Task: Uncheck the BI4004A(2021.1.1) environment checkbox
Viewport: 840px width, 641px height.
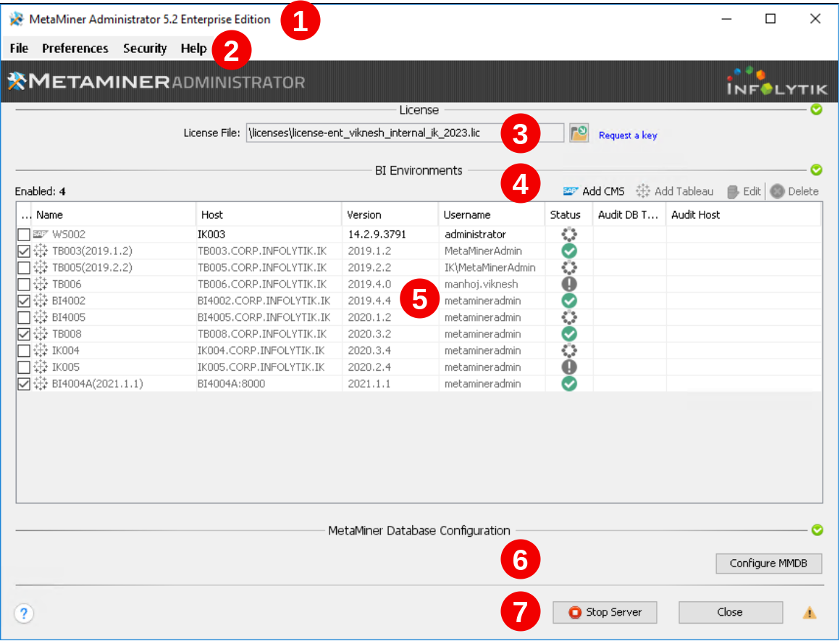Action: pyautogui.click(x=24, y=384)
